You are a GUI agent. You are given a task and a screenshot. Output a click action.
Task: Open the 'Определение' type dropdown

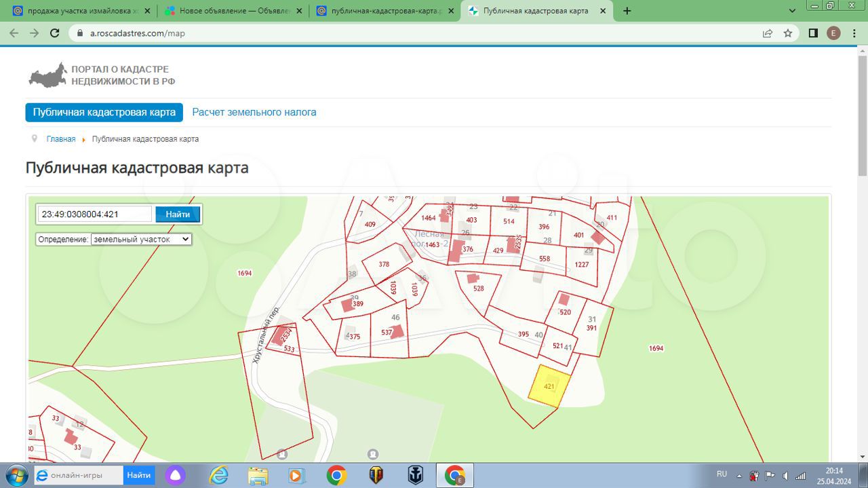(141, 239)
